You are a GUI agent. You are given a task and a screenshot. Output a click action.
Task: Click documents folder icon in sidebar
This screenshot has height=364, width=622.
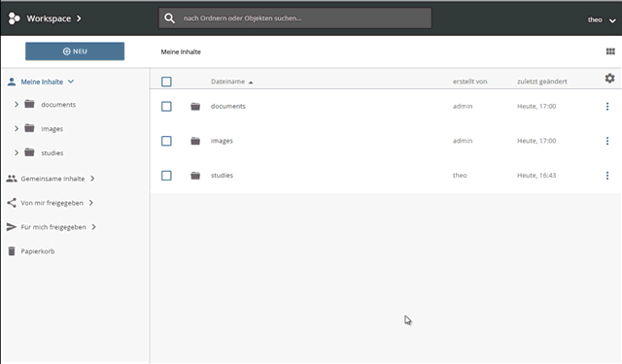click(29, 104)
